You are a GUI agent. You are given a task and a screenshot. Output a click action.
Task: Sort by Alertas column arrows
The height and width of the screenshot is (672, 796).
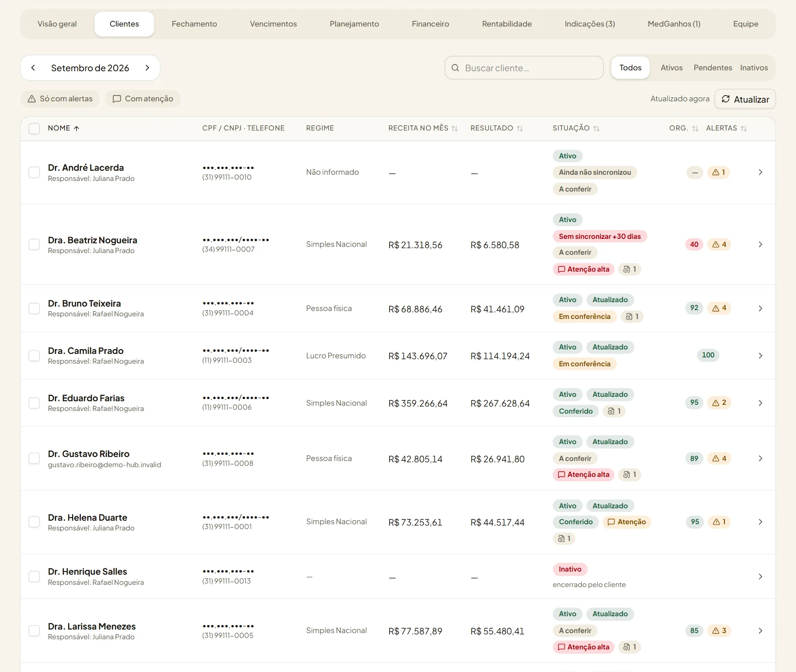[744, 129]
